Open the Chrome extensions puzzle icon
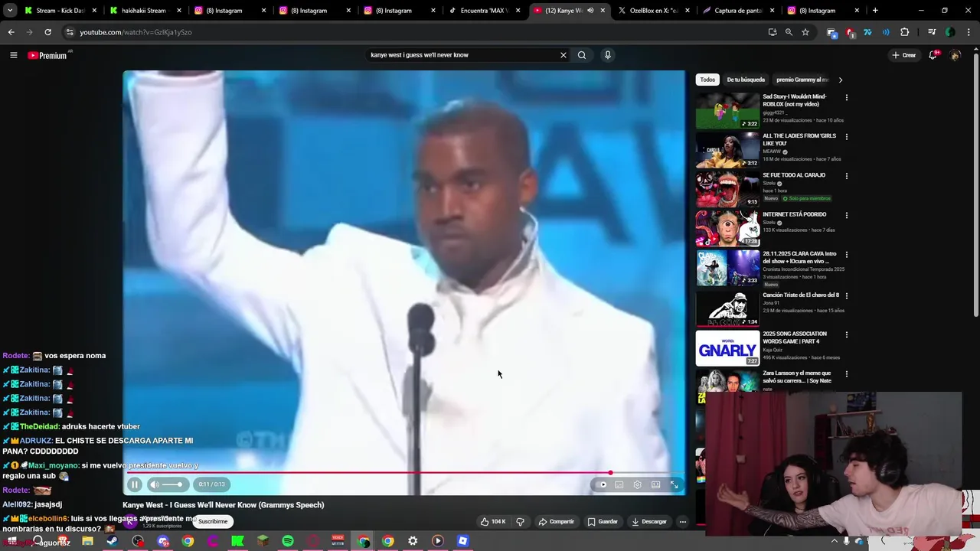 [x=904, y=32]
